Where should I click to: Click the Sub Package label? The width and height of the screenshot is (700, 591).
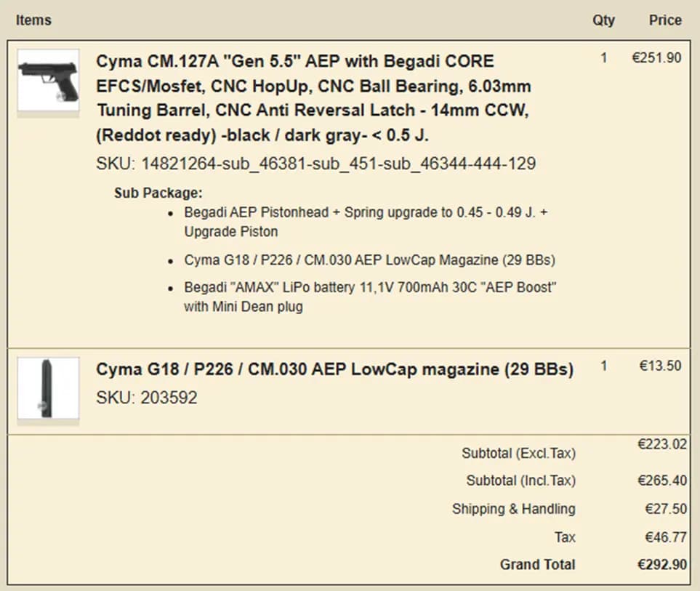pyautogui.click(x=158, y=193)
